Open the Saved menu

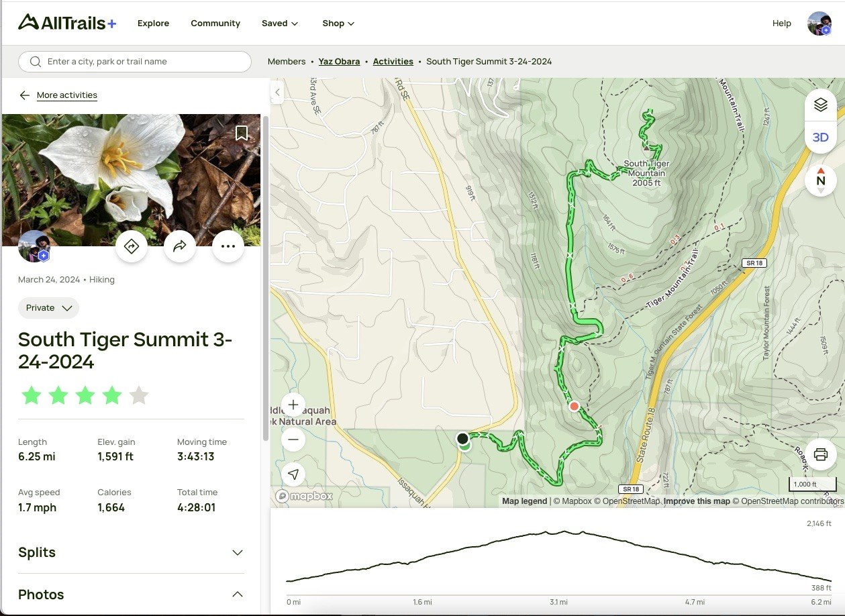[279, 23]
